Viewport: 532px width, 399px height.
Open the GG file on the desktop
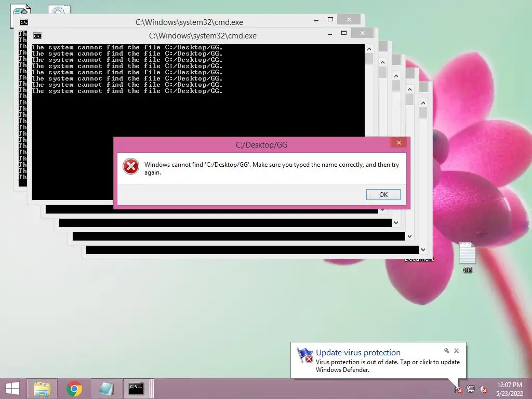[468, 258]
